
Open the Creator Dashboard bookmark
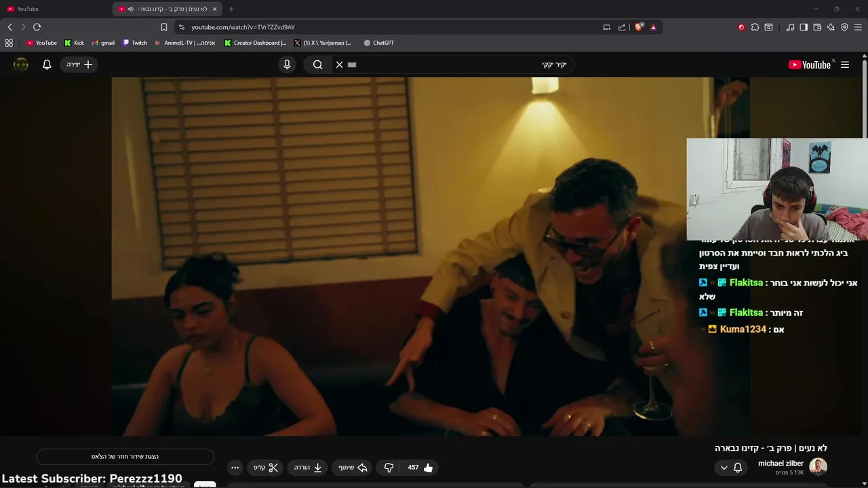tap(256, 43)
